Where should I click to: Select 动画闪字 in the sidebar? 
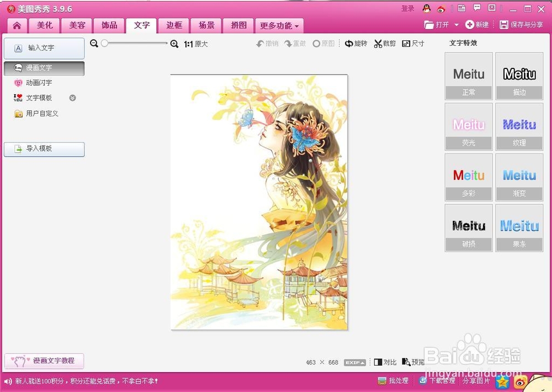click(x=39, y=83)
